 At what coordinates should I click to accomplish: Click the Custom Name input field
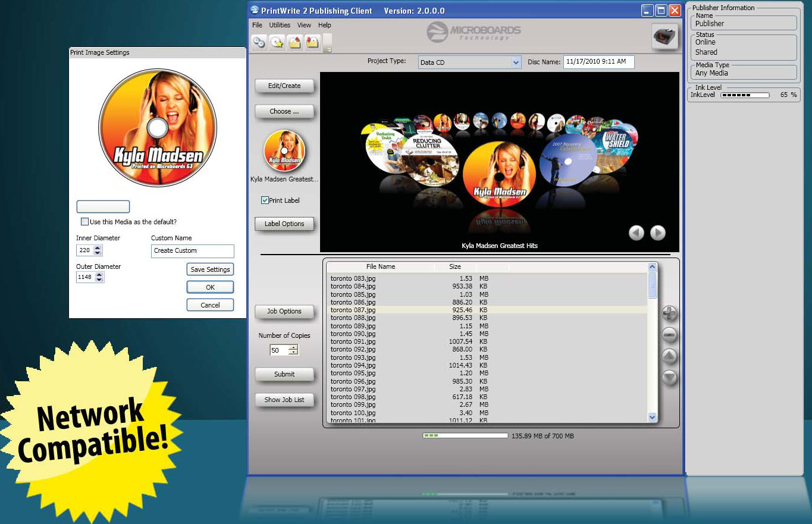(193, 251)
